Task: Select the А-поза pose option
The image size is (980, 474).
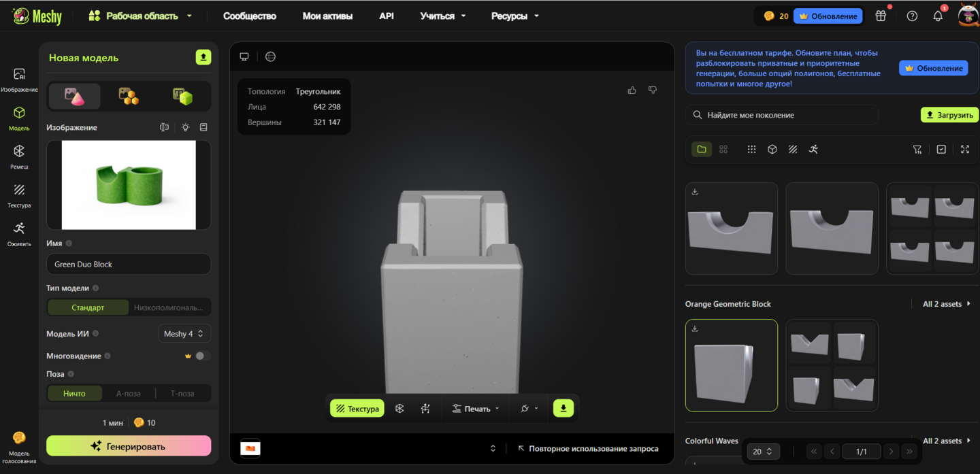Action: pyautogui.click(x=129, y=393)
